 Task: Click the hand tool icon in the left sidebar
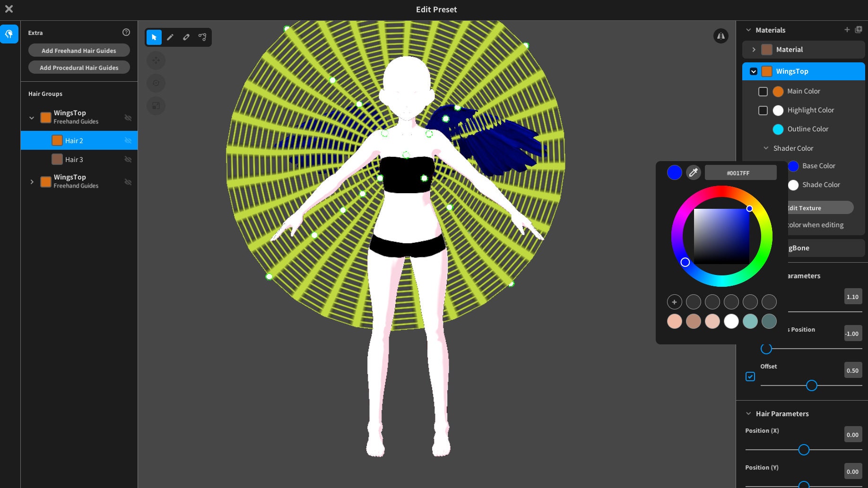pyautogui.click(x=9, y=34)
